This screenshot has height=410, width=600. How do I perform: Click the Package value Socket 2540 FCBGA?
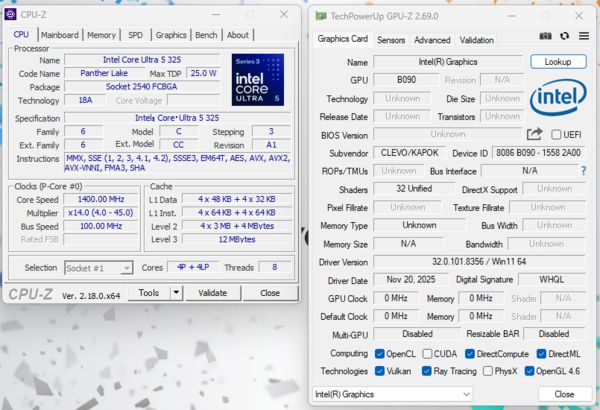[142, 87]
